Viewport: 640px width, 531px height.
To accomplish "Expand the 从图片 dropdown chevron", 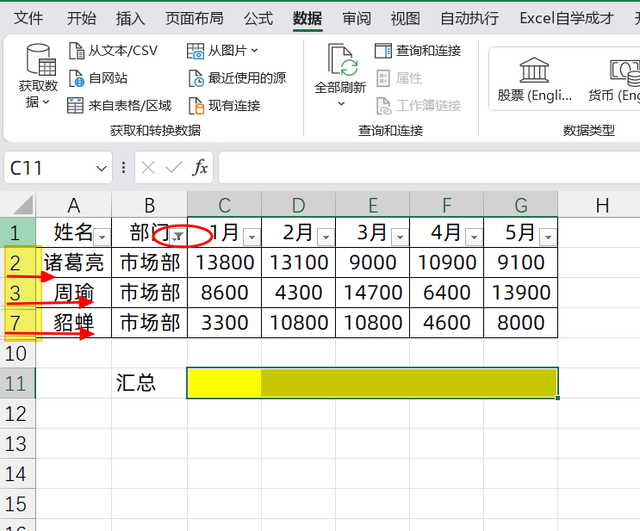I will (x=254, y=51).
